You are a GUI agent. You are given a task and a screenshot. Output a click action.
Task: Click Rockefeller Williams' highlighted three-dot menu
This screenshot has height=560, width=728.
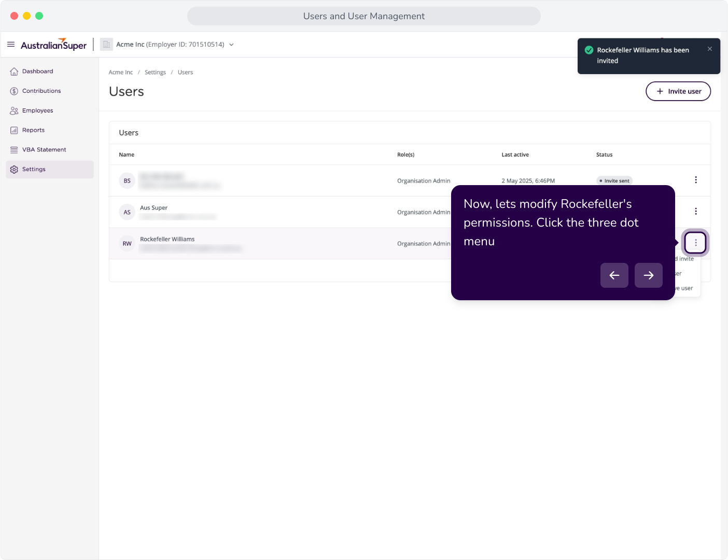pyautogui.click(x=696, y=243)
